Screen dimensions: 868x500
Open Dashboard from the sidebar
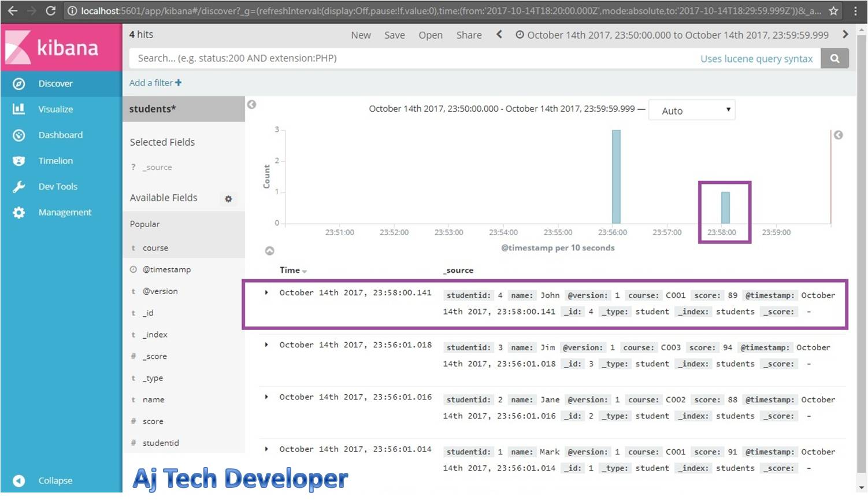(x=19, y=135)
